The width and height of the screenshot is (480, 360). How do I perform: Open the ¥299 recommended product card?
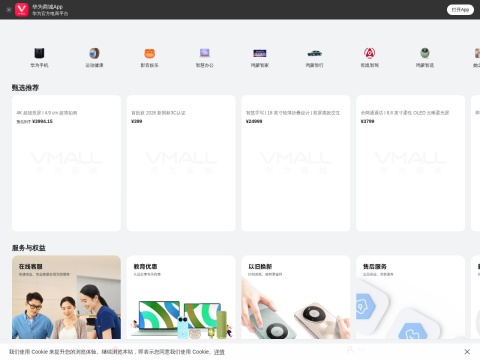[x=181, y=163]
